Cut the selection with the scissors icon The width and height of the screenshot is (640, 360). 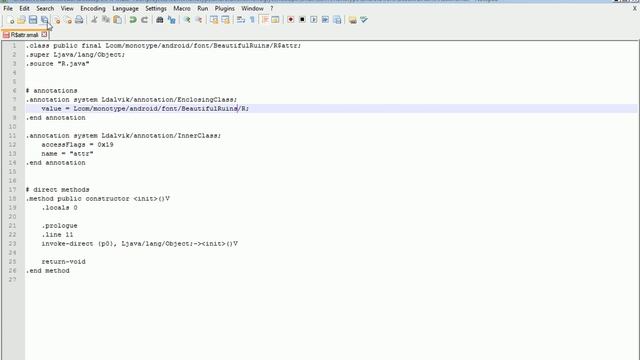94,20
